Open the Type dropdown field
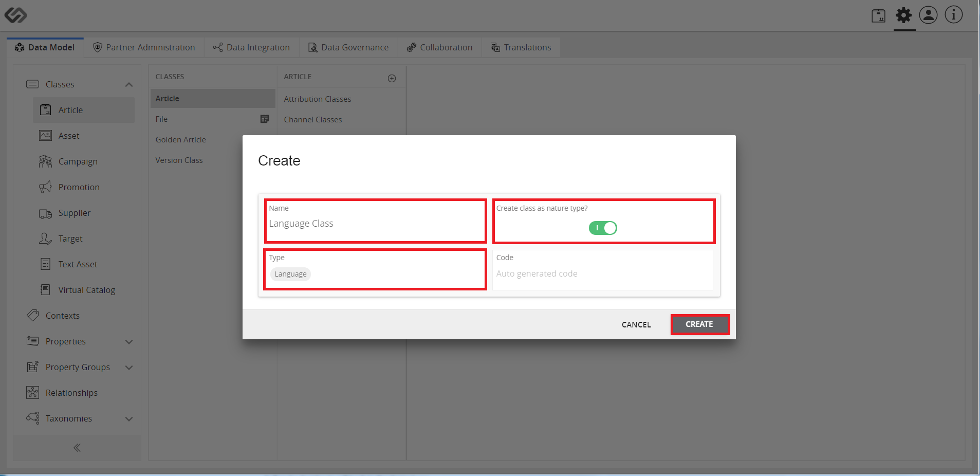This screenshot has height=476, width=980. pyautogui.click(x=375, y=269)
